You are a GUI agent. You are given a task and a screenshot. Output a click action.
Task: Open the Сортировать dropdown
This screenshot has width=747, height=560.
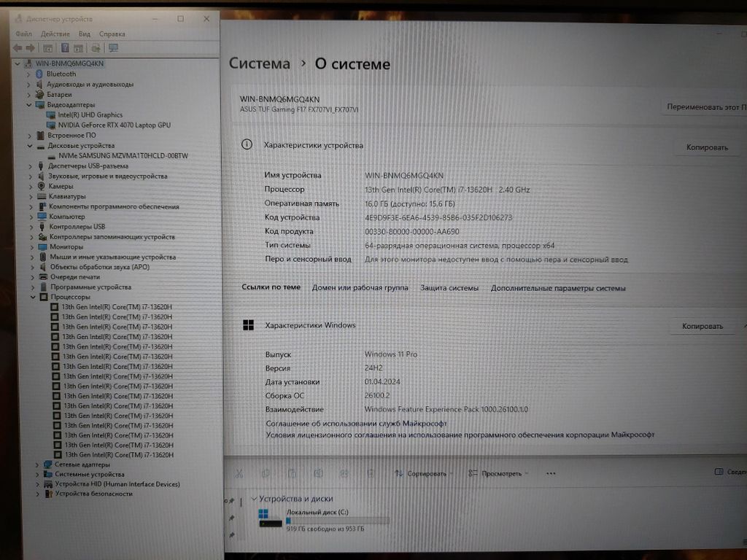click(x=420, y=473)
